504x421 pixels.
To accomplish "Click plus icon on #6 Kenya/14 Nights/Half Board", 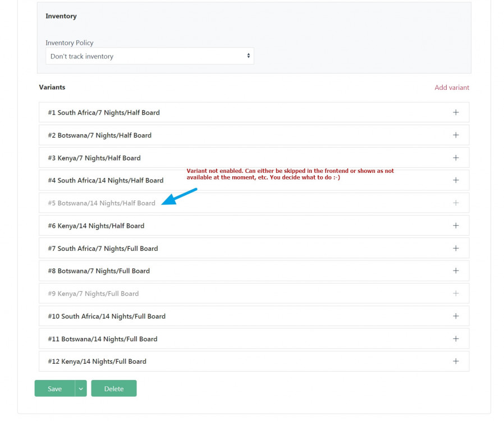I will point(456,226).
